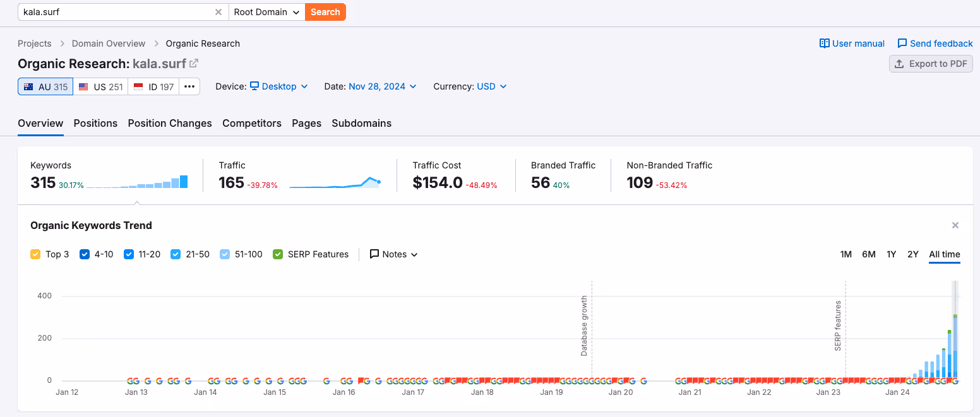The width and height of the screenshot is (980, 417).
Task: Click the Keywords value 315
Action: (x=43, y=183)
